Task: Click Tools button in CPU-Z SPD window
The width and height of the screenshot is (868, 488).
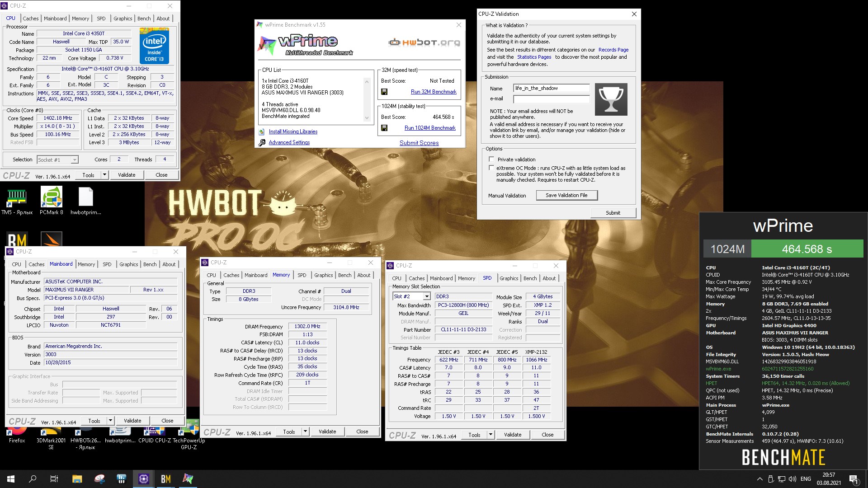Action: coord(474,435)
